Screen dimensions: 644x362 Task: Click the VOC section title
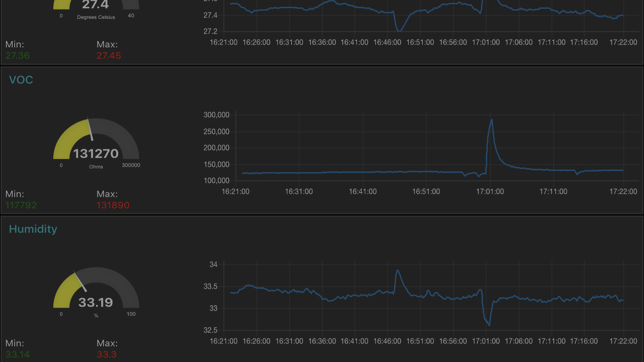(21, 80)
